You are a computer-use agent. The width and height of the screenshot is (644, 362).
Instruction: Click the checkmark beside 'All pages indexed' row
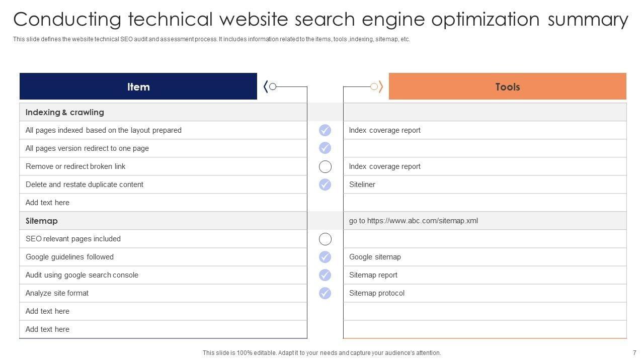[325, 130]
